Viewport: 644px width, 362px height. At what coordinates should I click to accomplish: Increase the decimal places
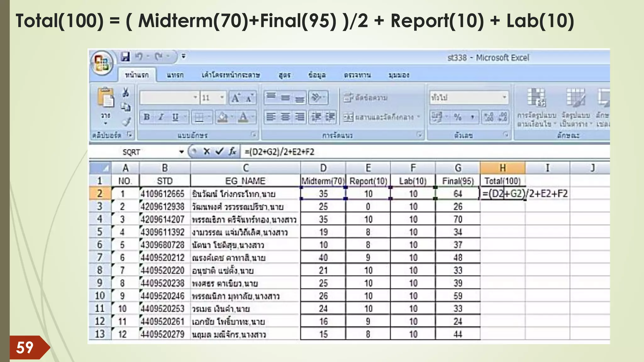pyautogui.click(x=488, y=118)
